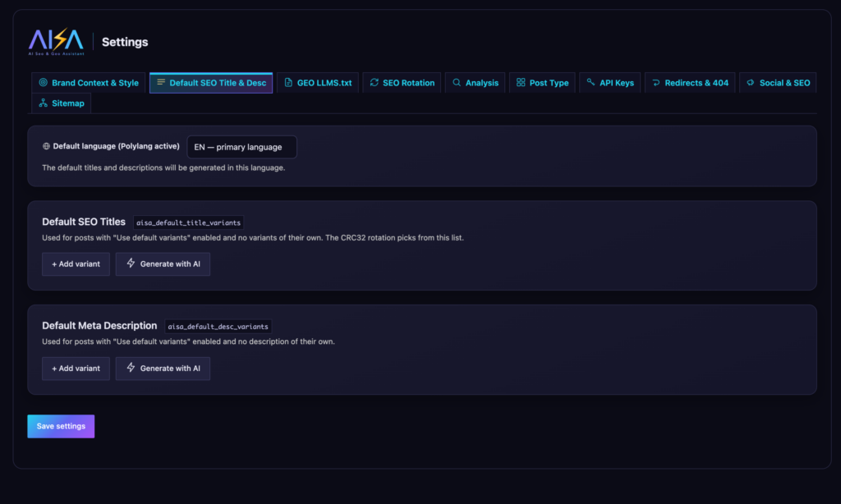Screen dimensions: 841x504
Task: Click the megaphone icon on Social & SEO tab
Action: click(751, 83)
